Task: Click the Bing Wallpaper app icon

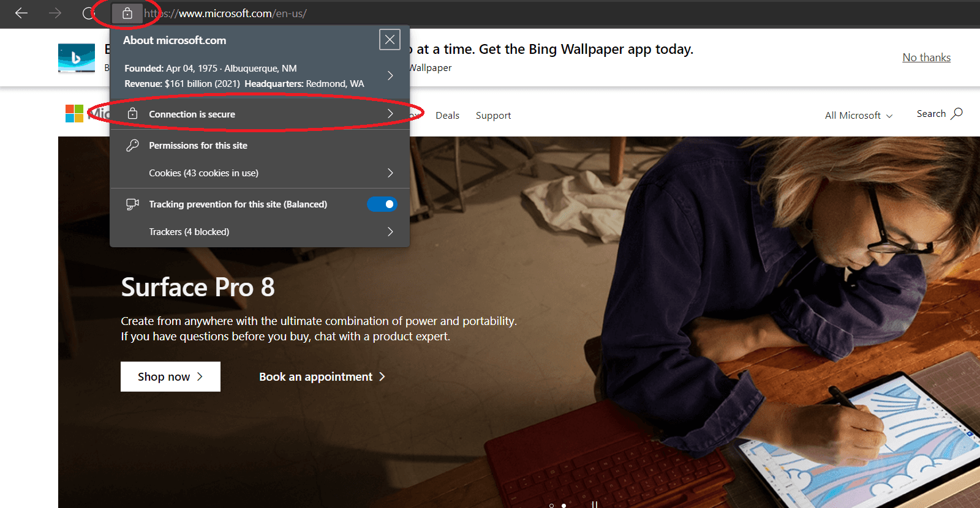Action: point(77,58)
